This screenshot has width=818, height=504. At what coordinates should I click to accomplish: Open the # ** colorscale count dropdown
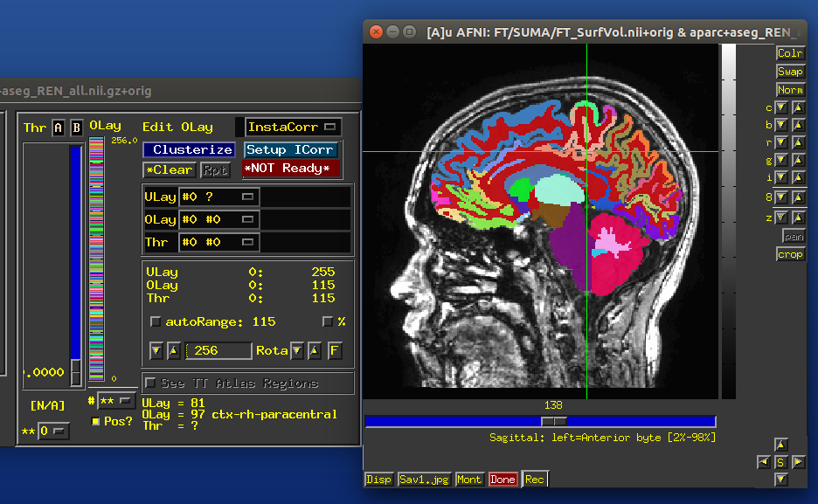click(x=116, y=401)
